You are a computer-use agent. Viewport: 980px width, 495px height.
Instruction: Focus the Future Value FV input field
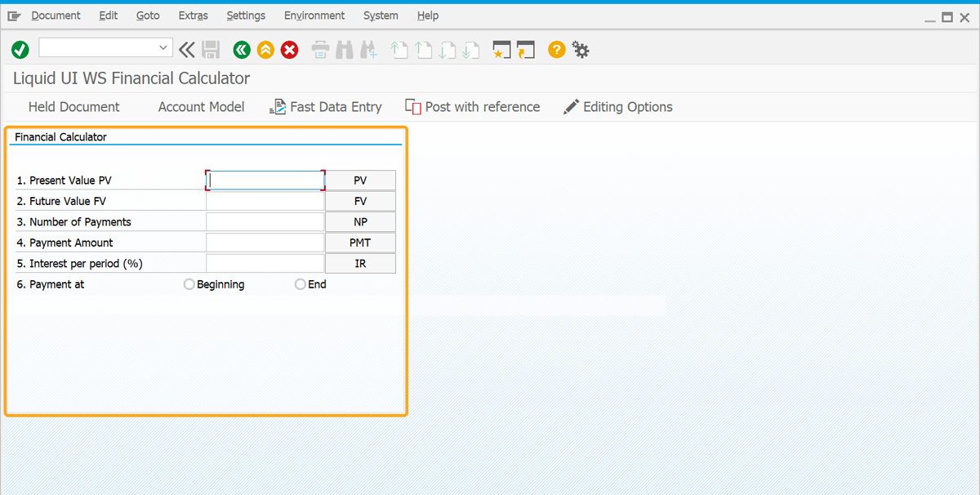coord(265,201)
